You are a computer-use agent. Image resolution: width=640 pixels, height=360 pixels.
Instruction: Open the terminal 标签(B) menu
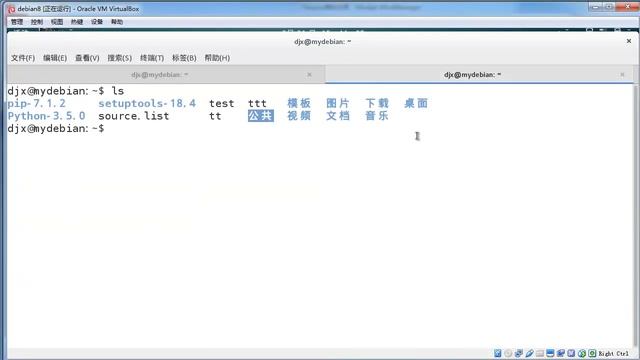[x=184, y=58]
